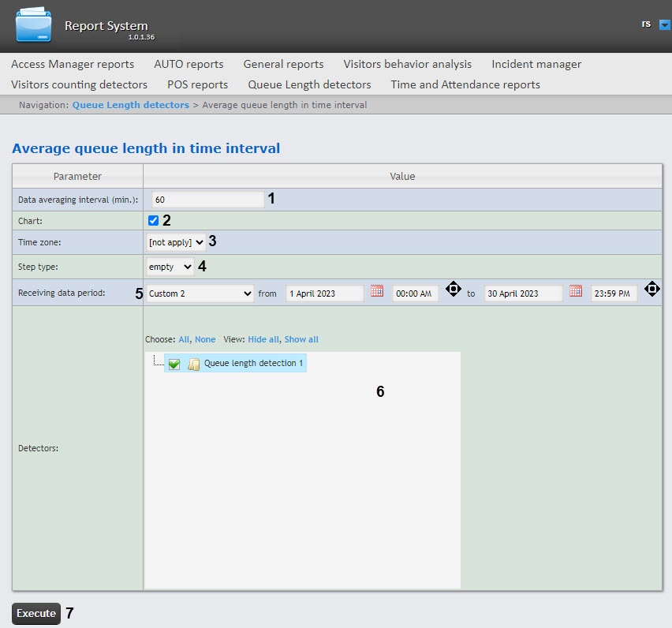Open the Time zone dropdown
Image resolution: width=672 pixels, height=628 pixels.
click(176, 242)
